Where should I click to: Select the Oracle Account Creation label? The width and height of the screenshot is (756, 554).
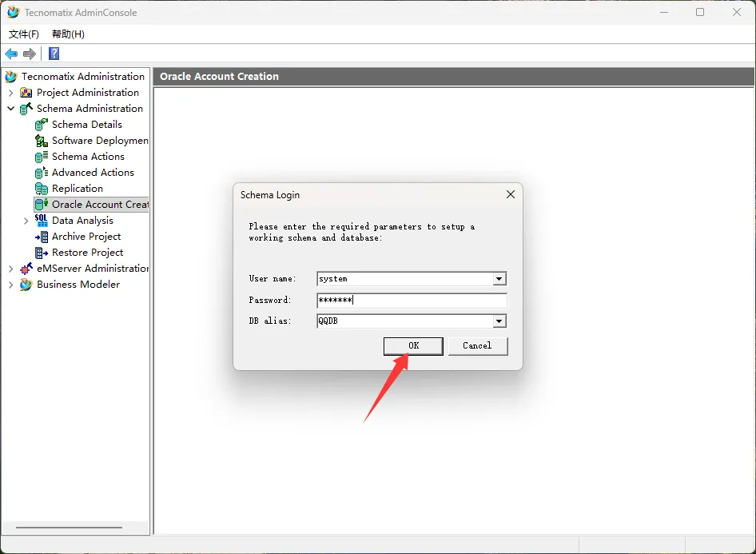[100, 205]
